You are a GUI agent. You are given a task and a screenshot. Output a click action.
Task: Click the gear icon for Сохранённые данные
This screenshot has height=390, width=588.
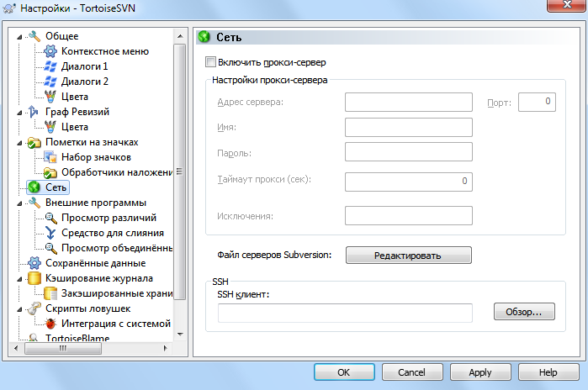pos(34,263)
